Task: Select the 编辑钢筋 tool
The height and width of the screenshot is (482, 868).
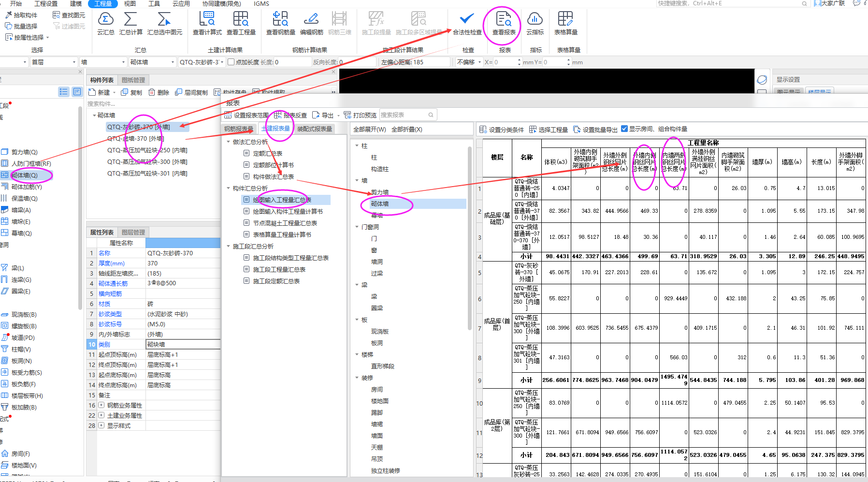Action: 311,24
